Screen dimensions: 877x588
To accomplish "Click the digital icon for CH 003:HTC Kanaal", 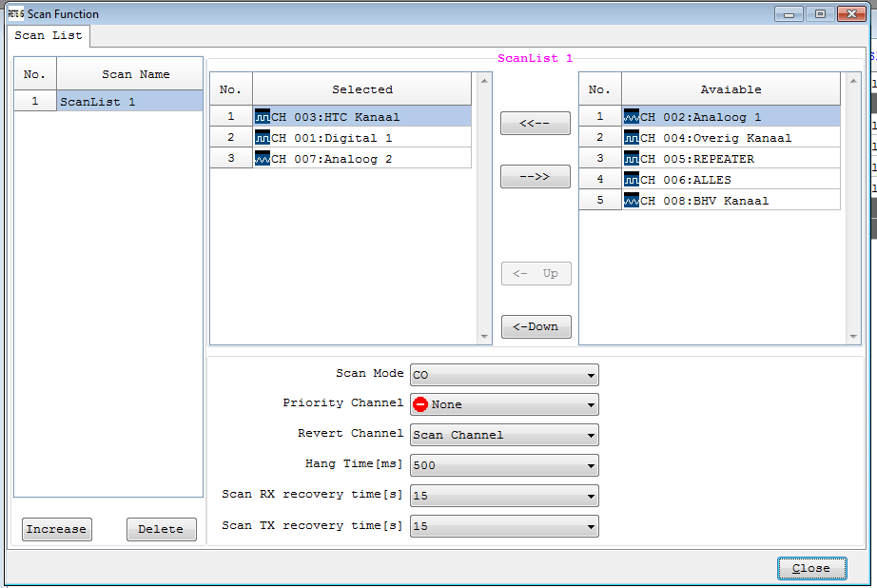I will (x=263, y=117).
